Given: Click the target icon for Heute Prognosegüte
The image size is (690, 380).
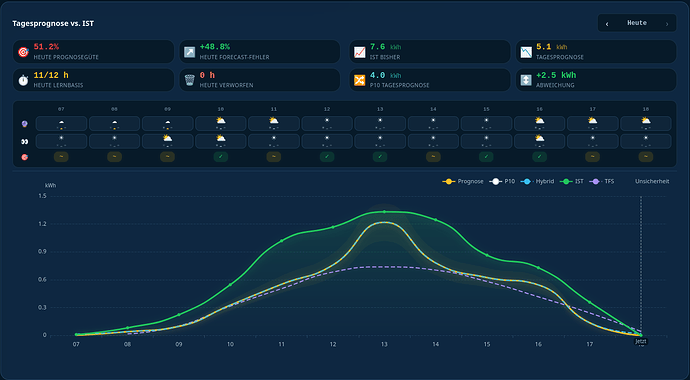Looking at the screenshot, I should pyautogui.click(x=23, y=52).
